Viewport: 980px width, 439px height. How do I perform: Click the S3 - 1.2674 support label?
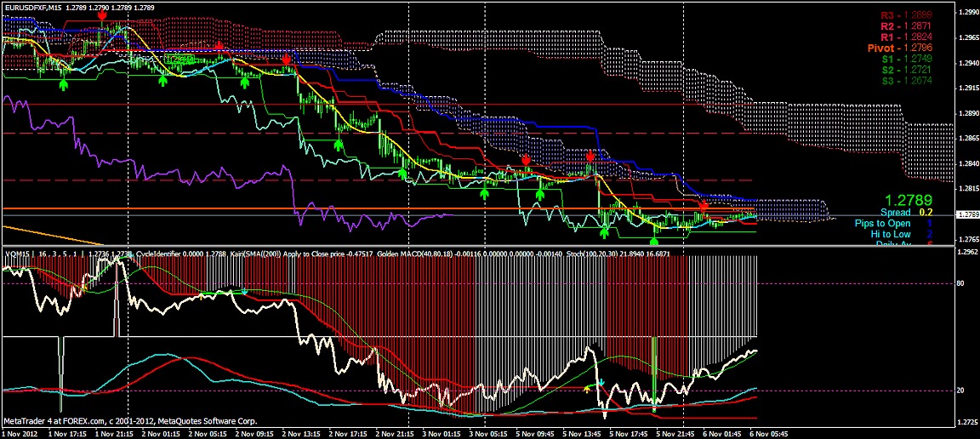[906, 82]
